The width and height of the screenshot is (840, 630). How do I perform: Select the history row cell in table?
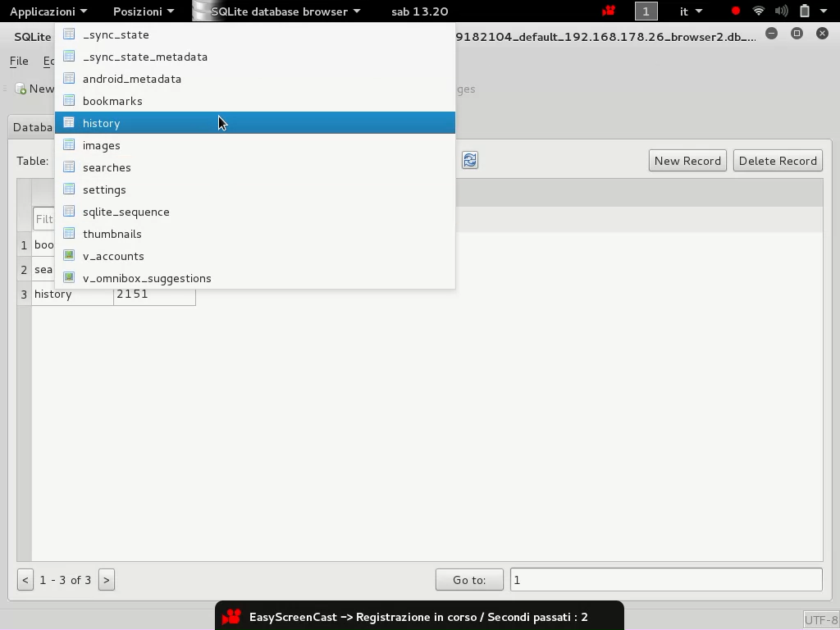point(73,294)
